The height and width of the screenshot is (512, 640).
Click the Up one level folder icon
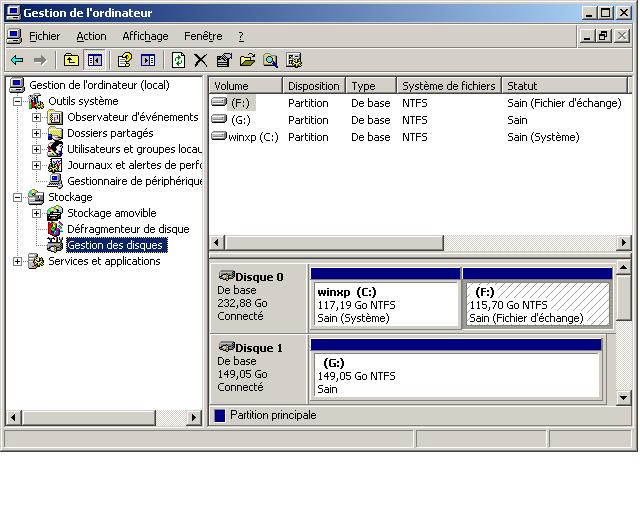pos(71,60)
